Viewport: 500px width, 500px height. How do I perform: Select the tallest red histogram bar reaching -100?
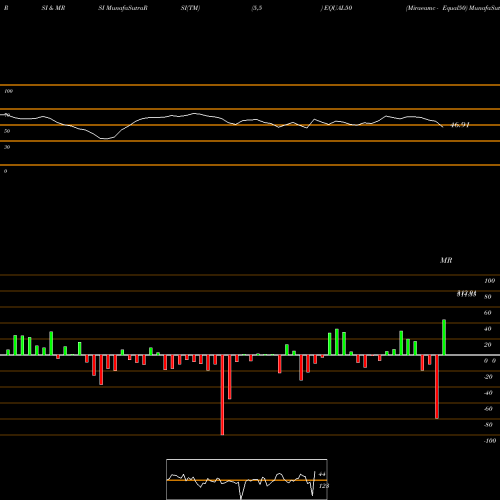[x=222, y=395]
